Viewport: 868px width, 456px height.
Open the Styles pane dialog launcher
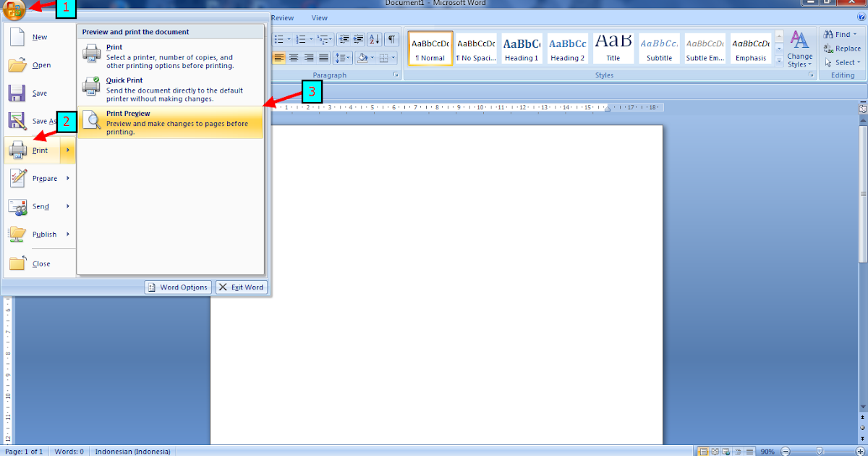click(812, 75)
